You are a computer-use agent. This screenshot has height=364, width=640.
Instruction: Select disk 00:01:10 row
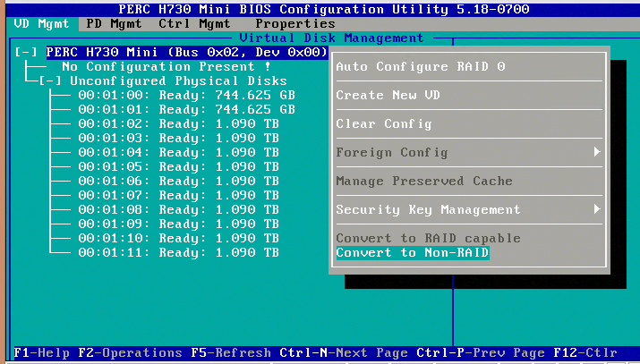[x=178, y=238]
